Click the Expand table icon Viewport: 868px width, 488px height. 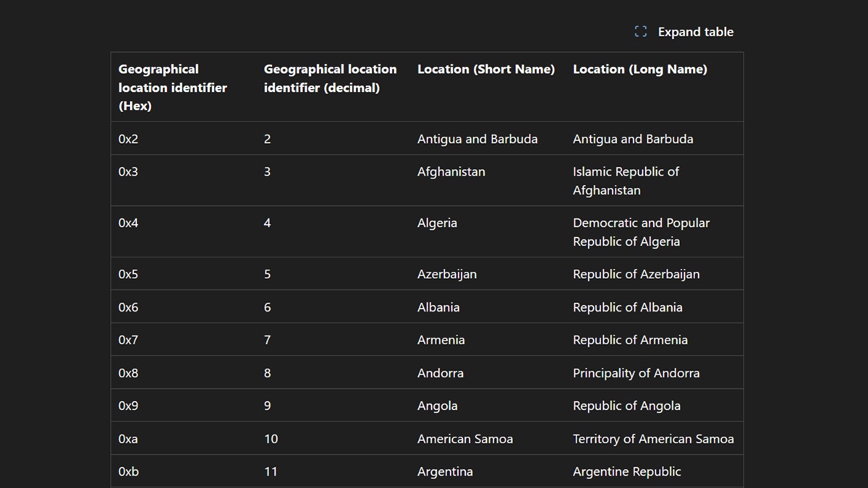click(640, 32)
